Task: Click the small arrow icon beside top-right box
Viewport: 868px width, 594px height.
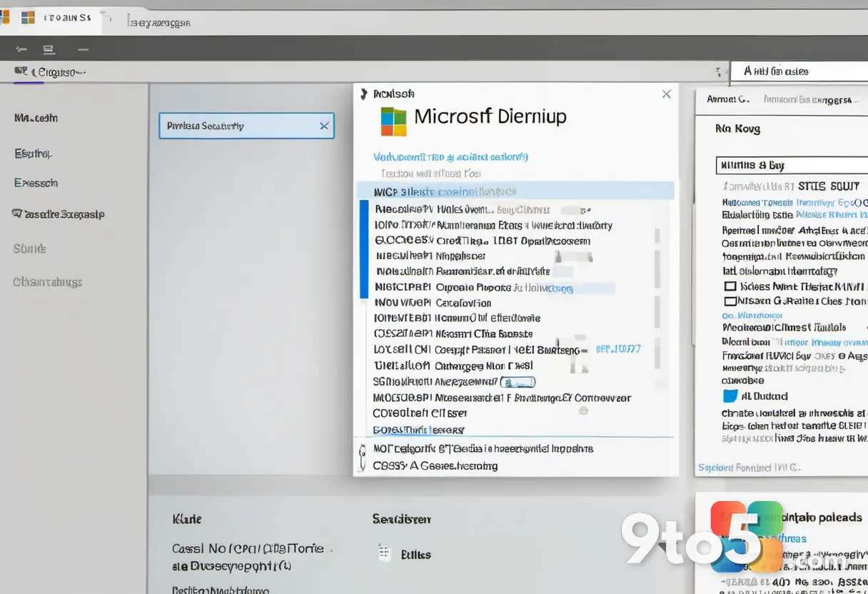Action: (x=717, y=71)
